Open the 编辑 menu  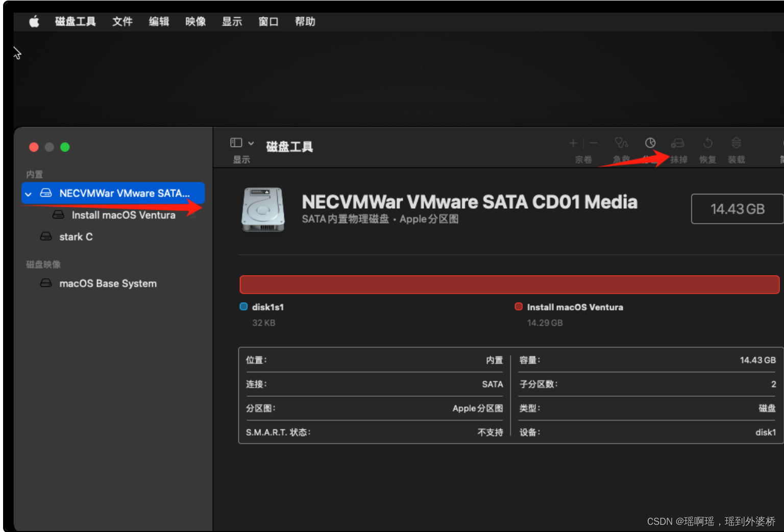[x=159, y=21]
